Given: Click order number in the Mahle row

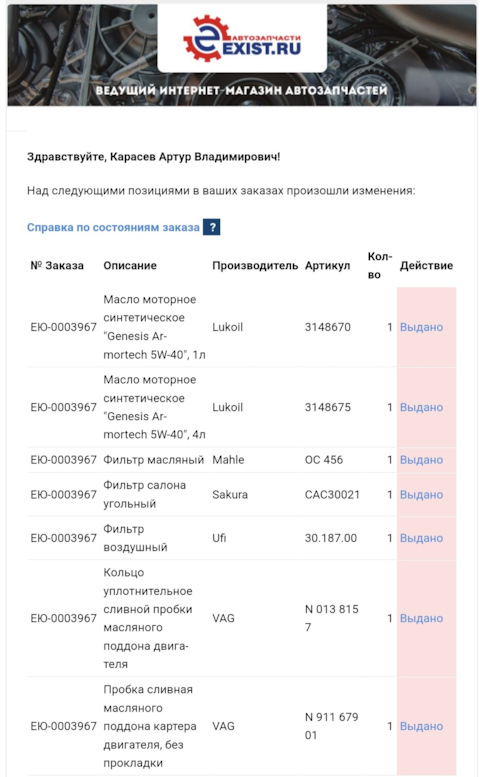Looking at the screenshot, I should coord(63,460).
